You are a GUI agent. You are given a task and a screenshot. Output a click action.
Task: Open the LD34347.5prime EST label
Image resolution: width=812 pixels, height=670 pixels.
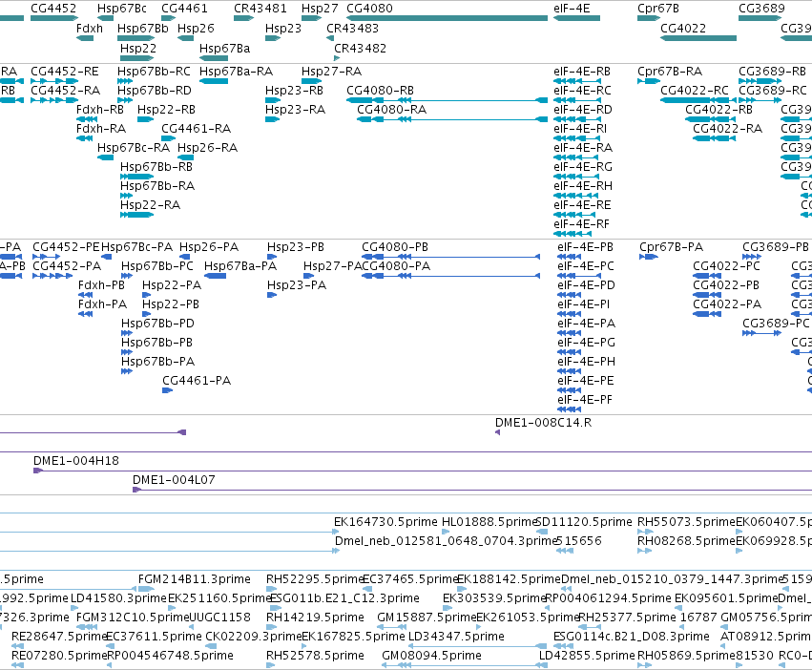[x=456, y=637]
